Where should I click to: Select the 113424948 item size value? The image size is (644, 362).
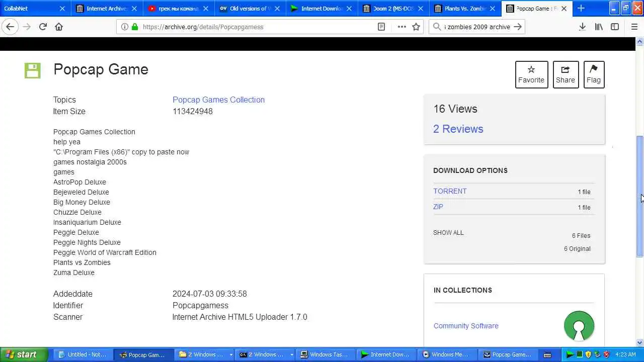pyautogui.click(x=193, y=111)
